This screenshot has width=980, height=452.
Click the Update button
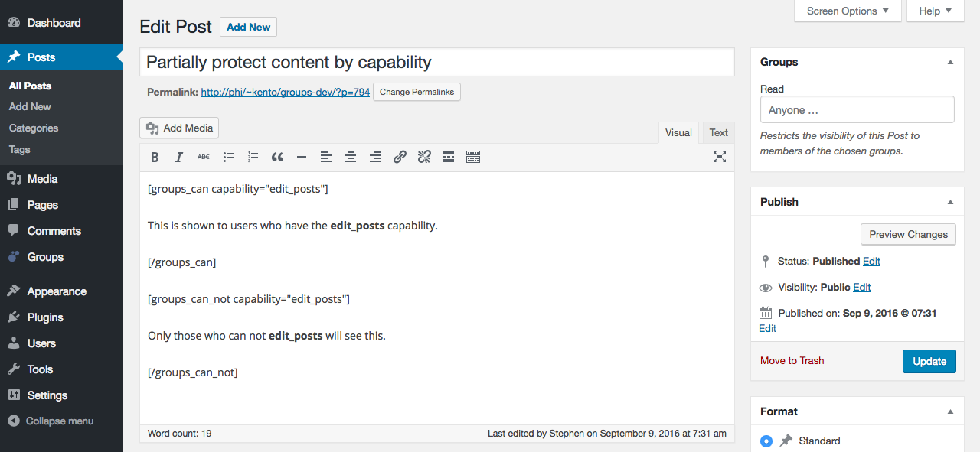[929, 361]
